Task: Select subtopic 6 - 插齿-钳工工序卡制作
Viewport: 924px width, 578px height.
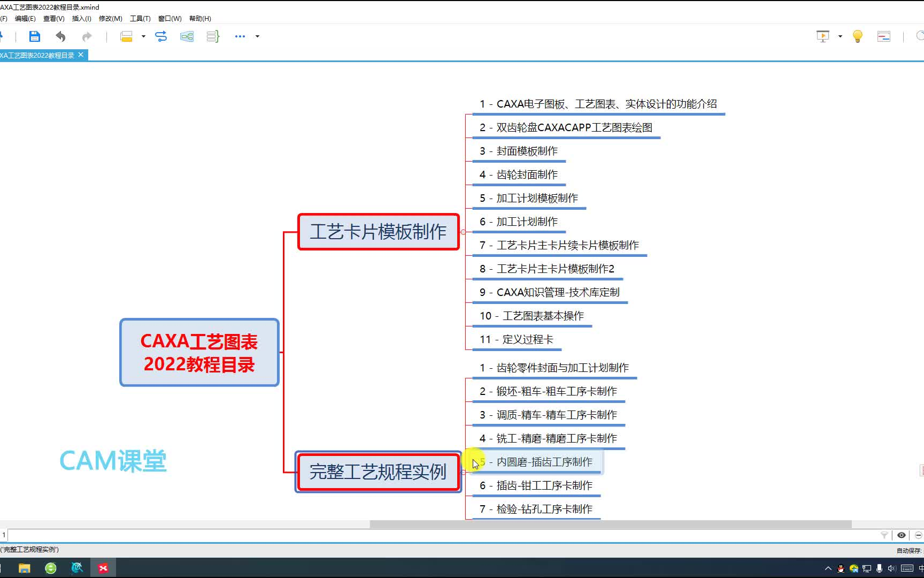Action: (x=536, y=486)
